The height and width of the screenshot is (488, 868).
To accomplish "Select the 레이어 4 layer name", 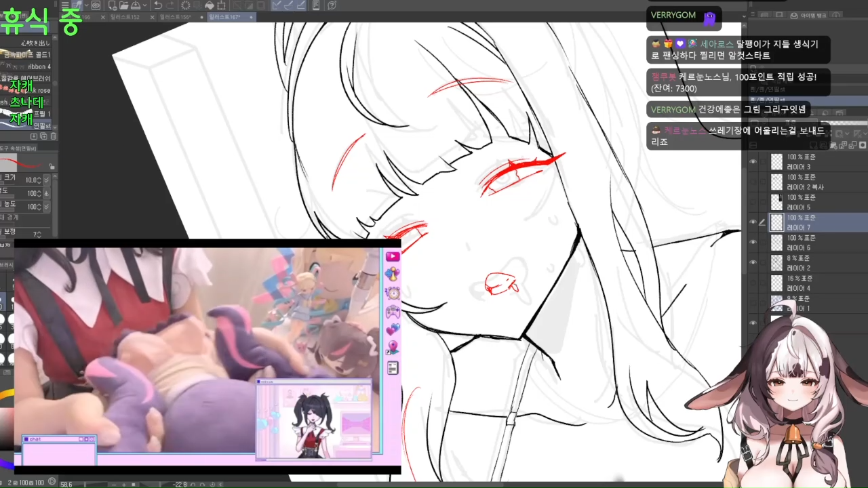I will click(x=799, y=289).
